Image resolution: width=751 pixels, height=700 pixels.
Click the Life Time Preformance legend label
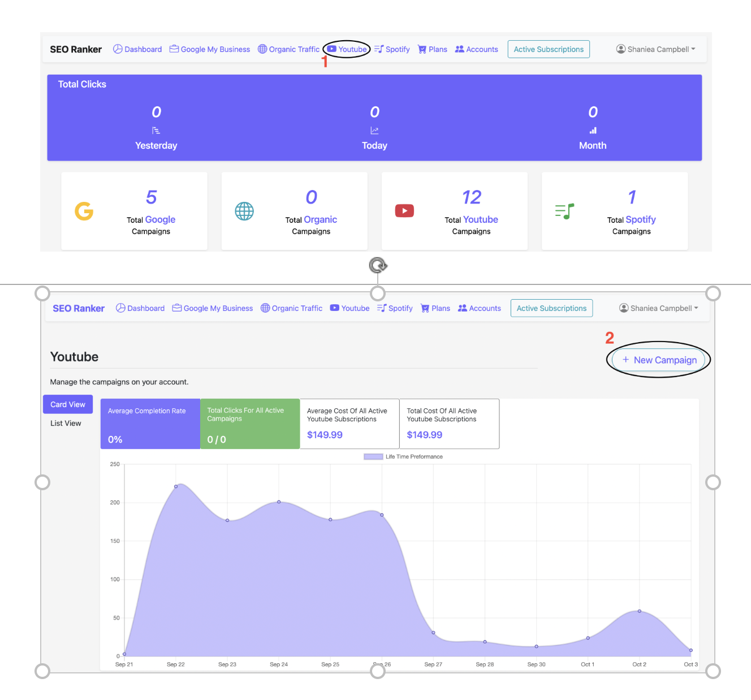click(414, 457)
